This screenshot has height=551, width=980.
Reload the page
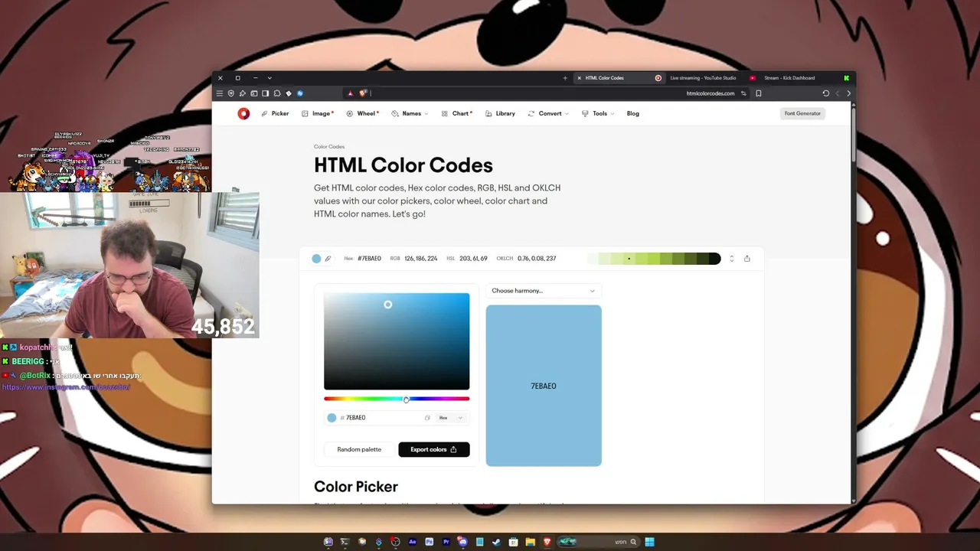point(825,93)
